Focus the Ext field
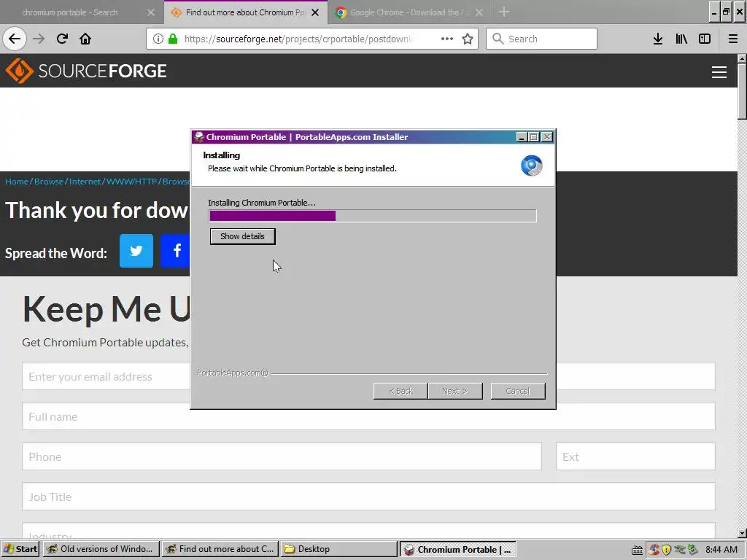 click(x=635, y=456)
